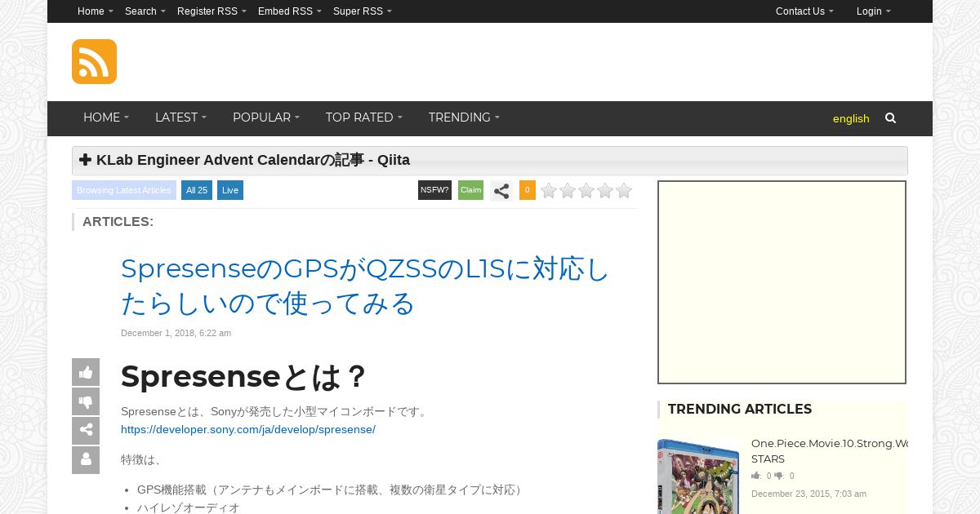Click the Browsing Latest Articles button
Viewport: 980px width, 514px height.
pos(124,190)
